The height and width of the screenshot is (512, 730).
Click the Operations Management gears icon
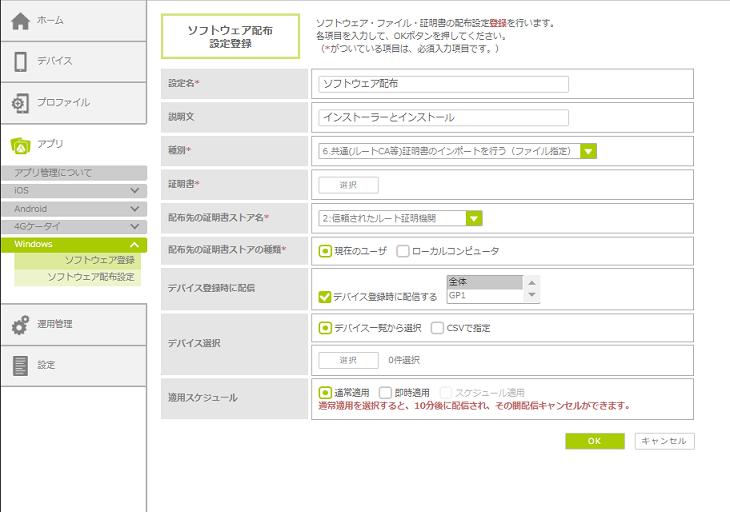point(20,325)
